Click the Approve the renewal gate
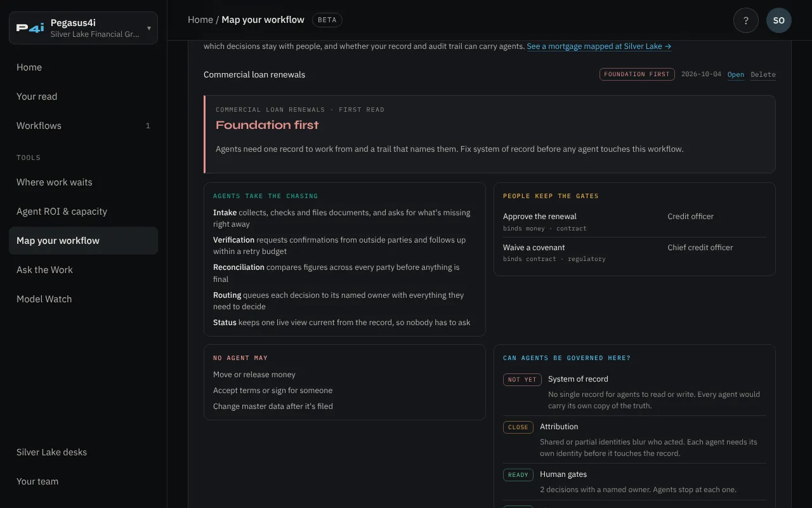This screenshot has width=812, height=508. (540, 217)
